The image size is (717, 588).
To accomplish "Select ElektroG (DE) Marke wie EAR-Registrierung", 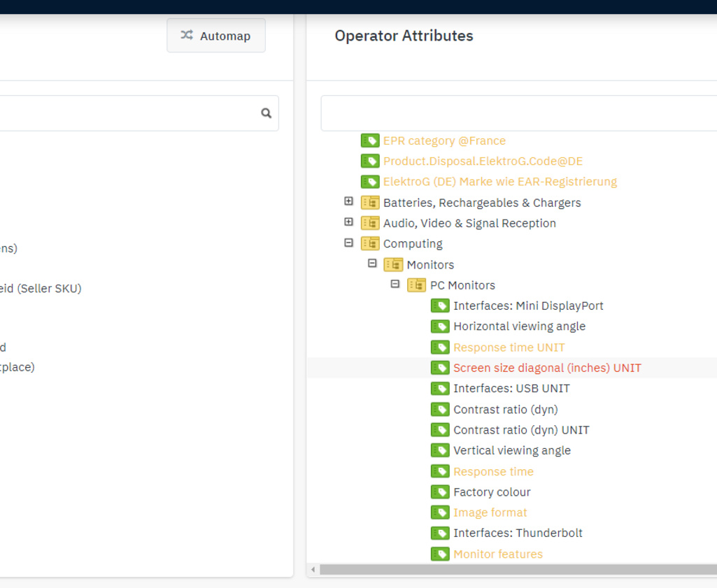I will tap(499, 182).
